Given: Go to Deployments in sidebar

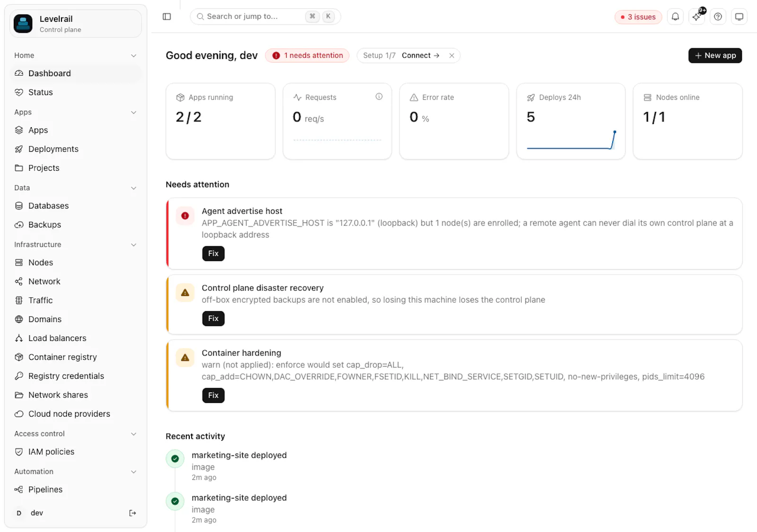Looking at the screenshot, I should coord(76,149).
